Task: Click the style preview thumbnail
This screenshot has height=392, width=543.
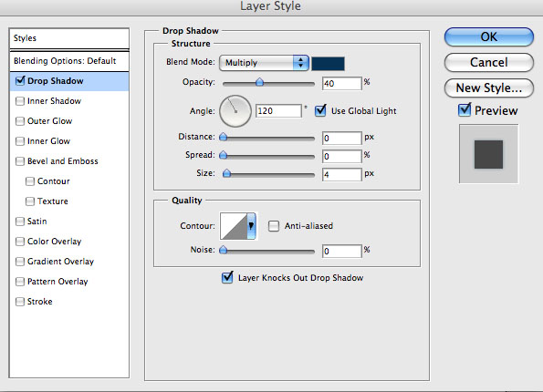Action: click(x=488, y=154)
